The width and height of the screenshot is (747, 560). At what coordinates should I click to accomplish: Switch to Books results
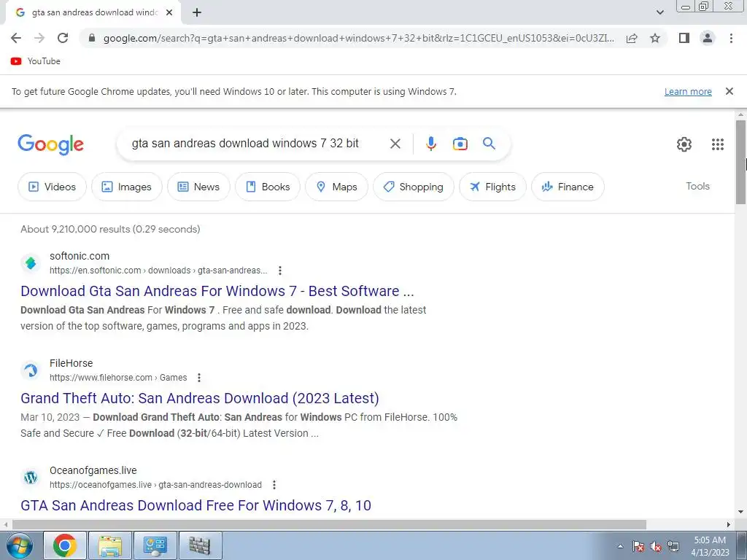[268, 187]
